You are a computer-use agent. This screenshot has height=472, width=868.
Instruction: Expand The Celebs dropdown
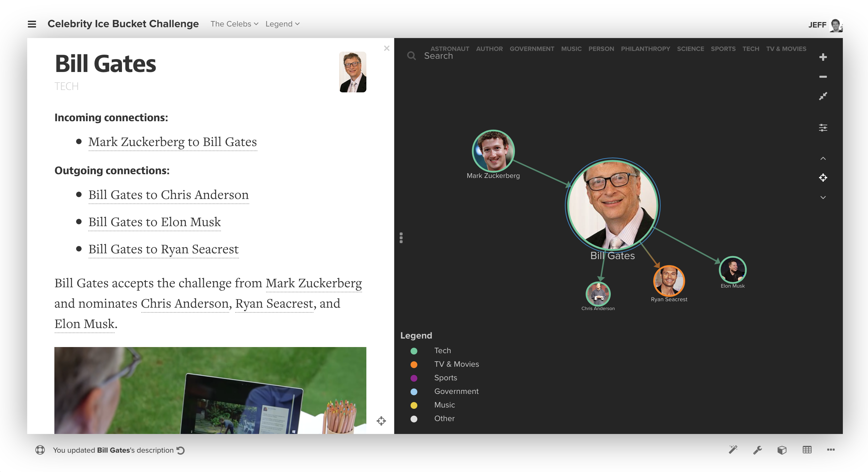tap(235, 24)
